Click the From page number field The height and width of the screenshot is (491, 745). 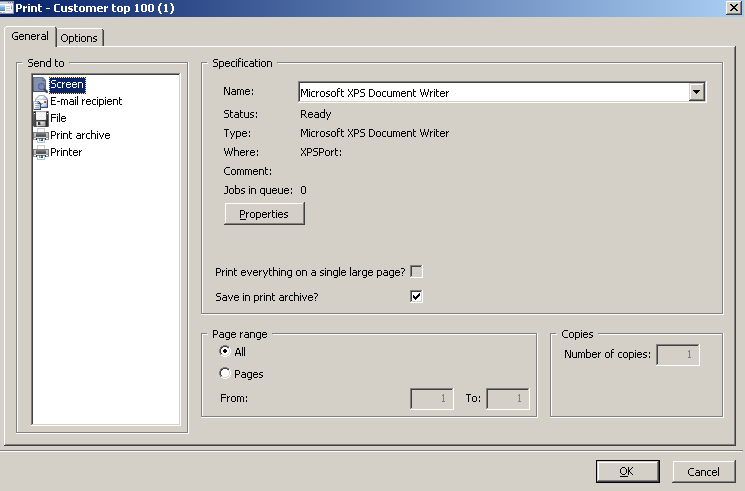(x=431, y=398)
